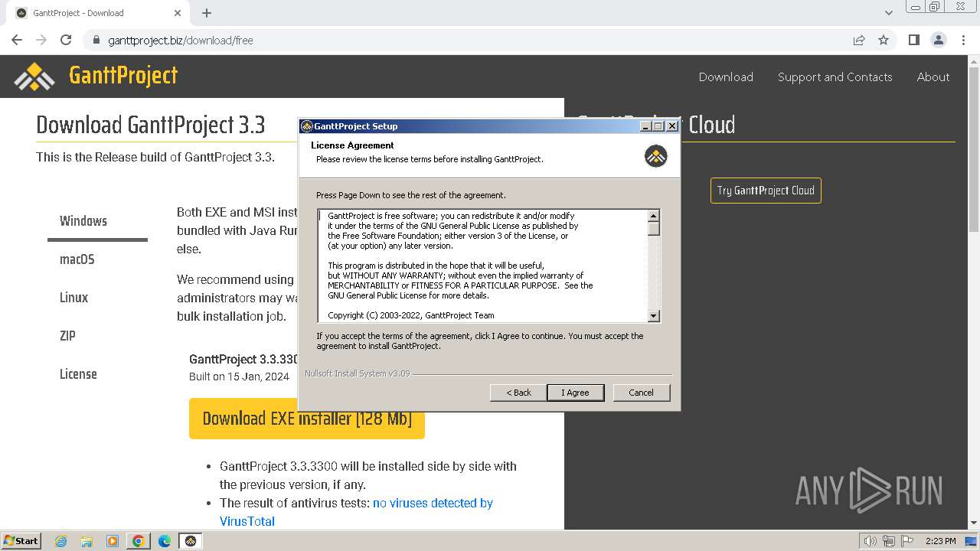Click the GanttProject brand name text
Image resolution: width=980 pixels, height=551 pixels.
point(123,75)
